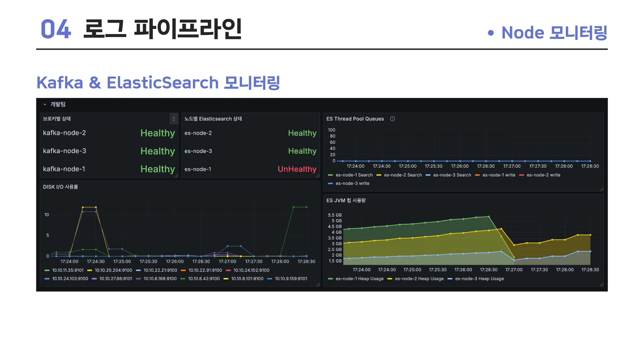Click the 브로커별 상태 panel title
Screen dimensions: 644x362
click(57, 119)
